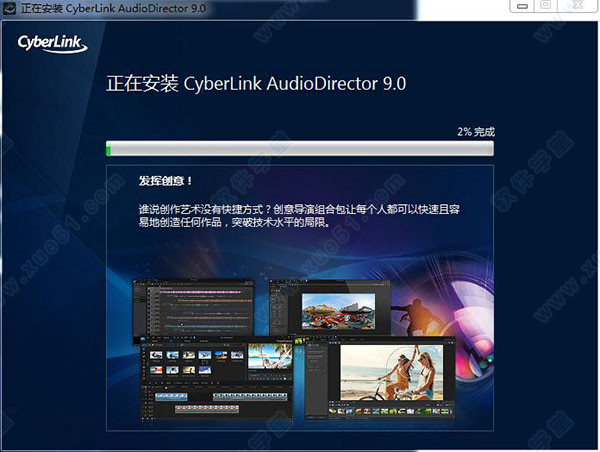This screenshot has width=600, height=452.
Task: Click the grey unfilled part of progress bar
Action: click(300, 149)
